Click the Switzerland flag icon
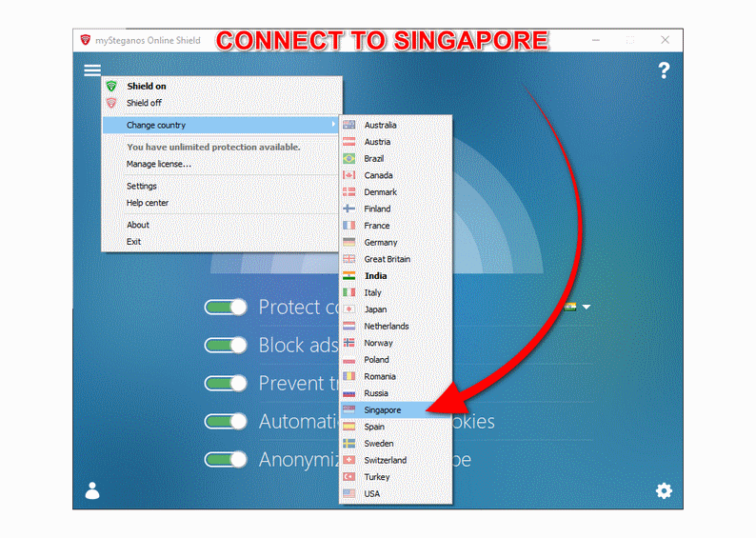Image resolution: width=756 pixels, height=538 pixels. click(x=349, y=460)
